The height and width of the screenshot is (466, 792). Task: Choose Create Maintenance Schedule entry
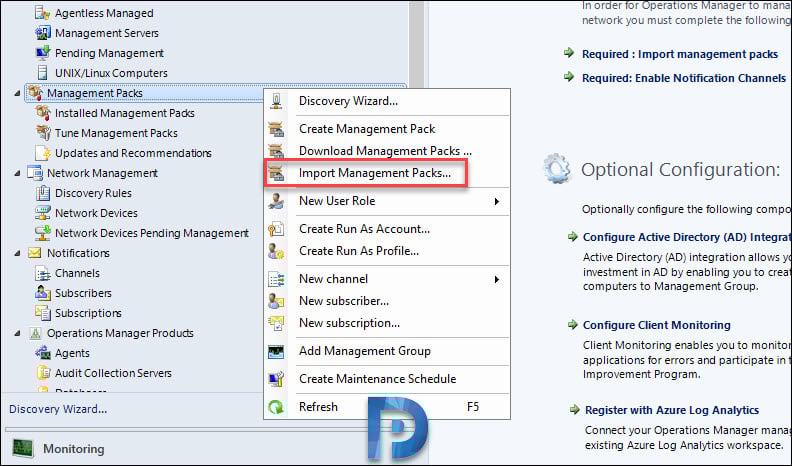tap(387, 379)
